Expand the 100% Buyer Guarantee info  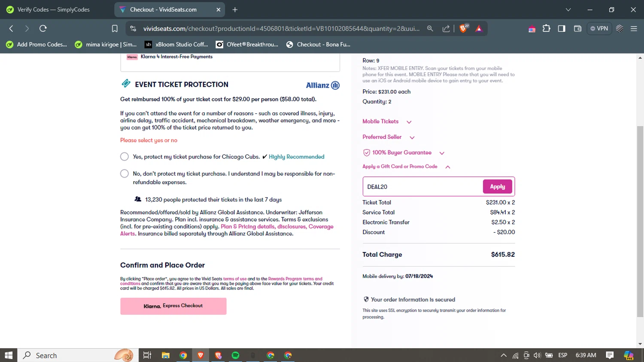click(404, 152)
